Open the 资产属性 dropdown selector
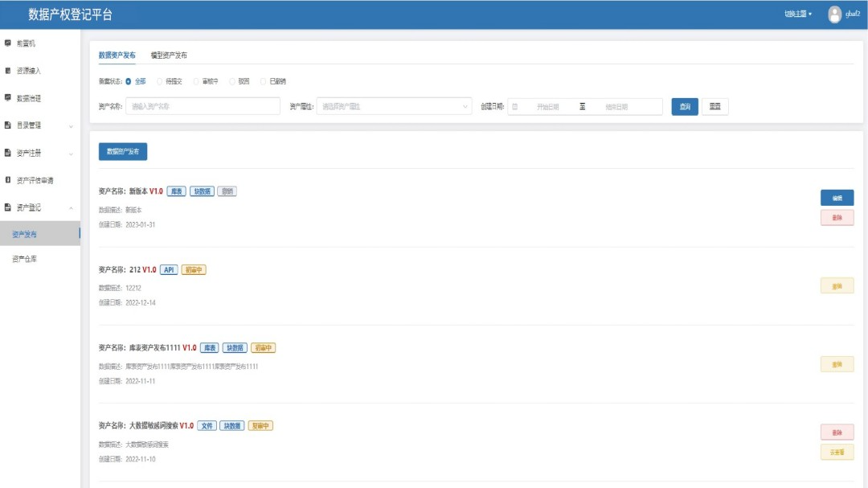Image resolution: width=868 pixels, height=488 pixels. (394, 106)
